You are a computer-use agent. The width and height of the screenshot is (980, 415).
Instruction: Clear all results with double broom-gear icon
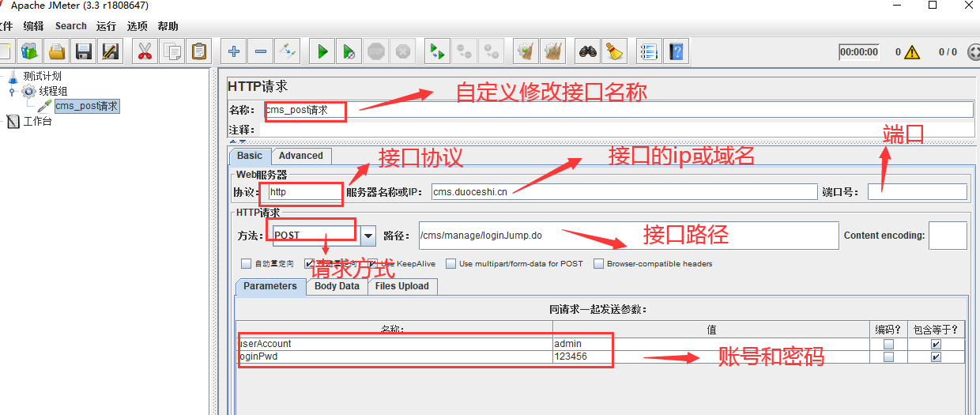552,52
